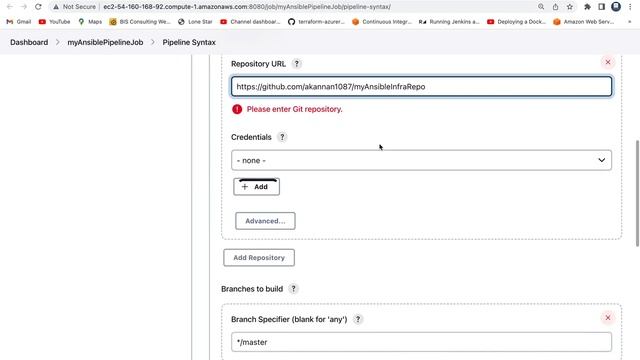
Task: Bookmark this page with the star icon
Action: click(569, 7)
